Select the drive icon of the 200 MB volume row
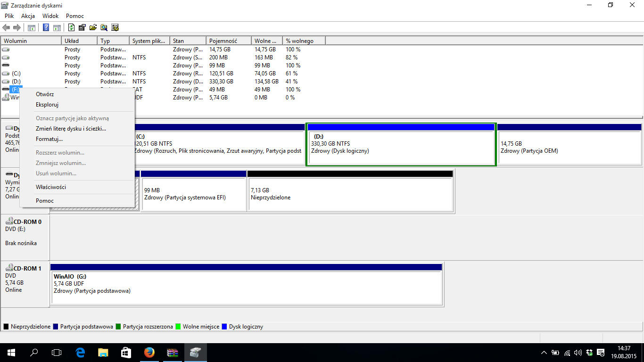 click(6, 57)
